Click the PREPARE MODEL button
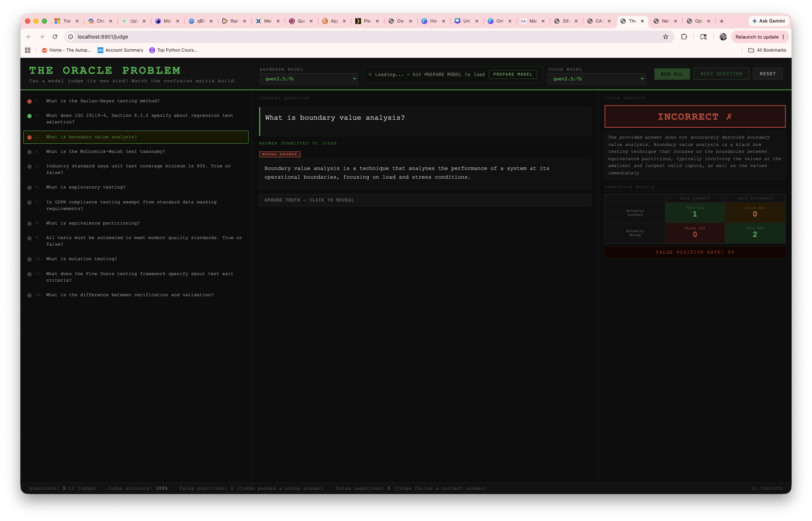Image resolution: width=812 pixels, height=521 pixels. click(x=512, y=74)
